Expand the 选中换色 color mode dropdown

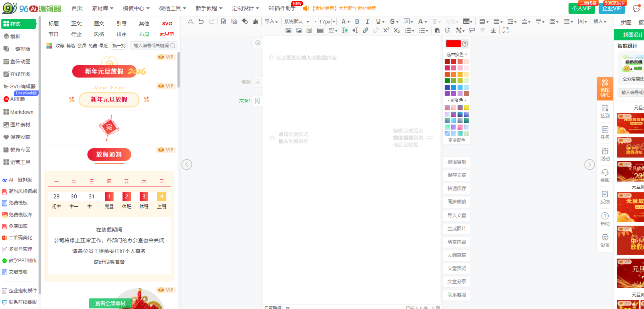tap(457, 54)
